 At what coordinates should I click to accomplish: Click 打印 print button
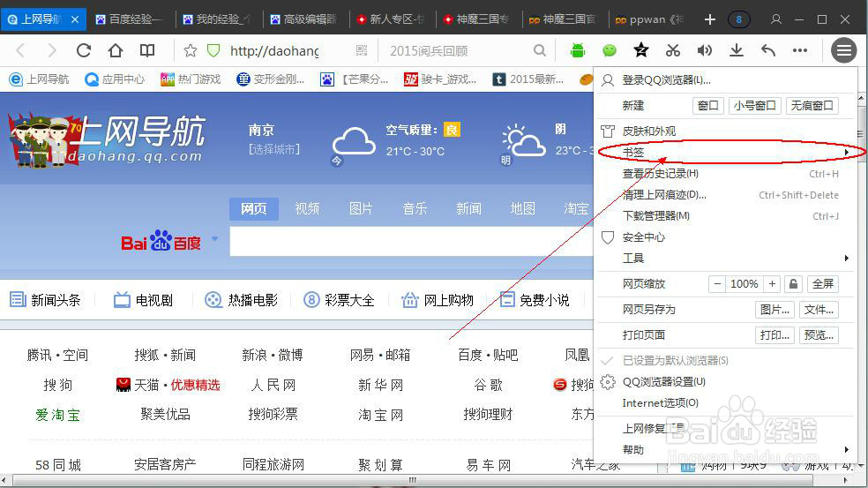775,335
